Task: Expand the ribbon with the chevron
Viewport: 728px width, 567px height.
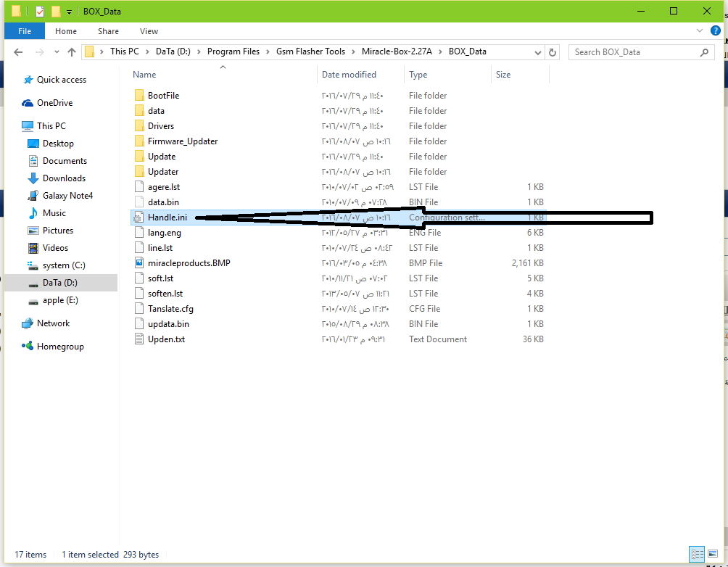Action: pos(700,31)
